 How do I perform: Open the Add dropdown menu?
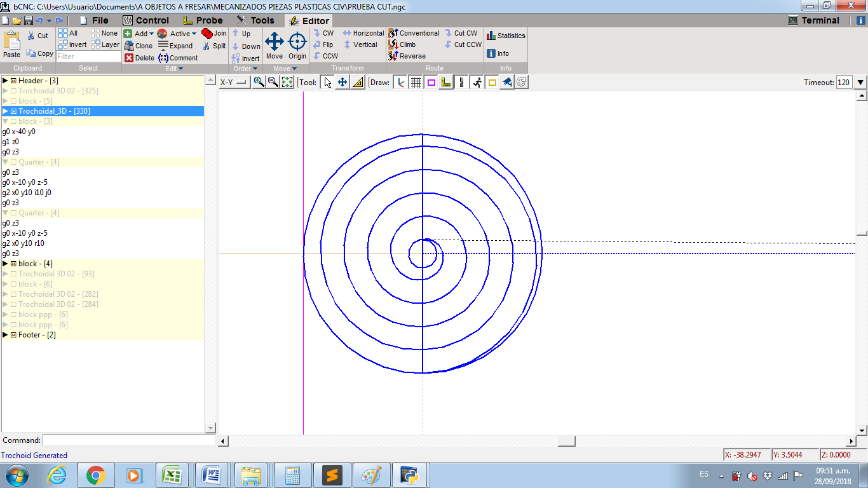click(x=139, y=34)
